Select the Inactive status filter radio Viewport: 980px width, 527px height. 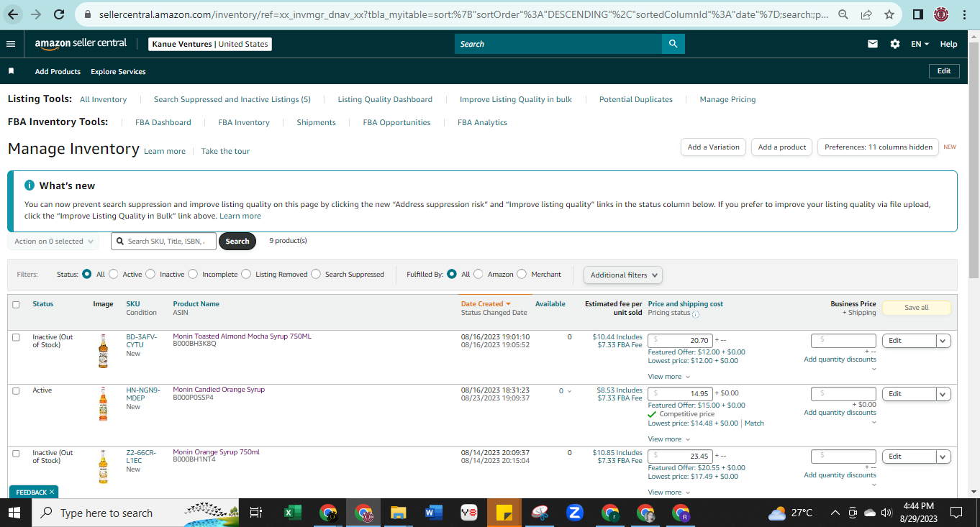[x=150, y=274]
